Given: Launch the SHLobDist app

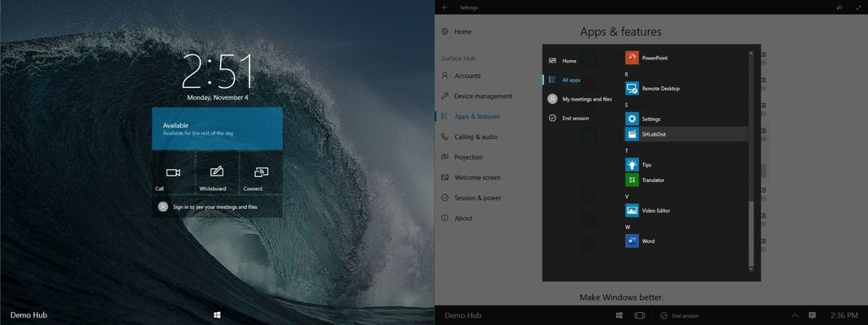Looking at the screenshot, I should tap(686, 134).
